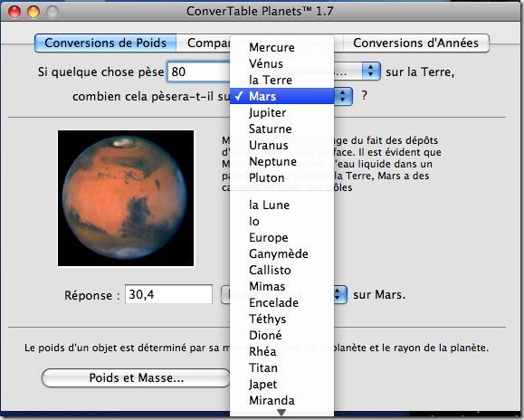The width and height of the screenshot is (524, 420).
Task: Click the Réponse field showing 30,4
Action: coord(168,294)
